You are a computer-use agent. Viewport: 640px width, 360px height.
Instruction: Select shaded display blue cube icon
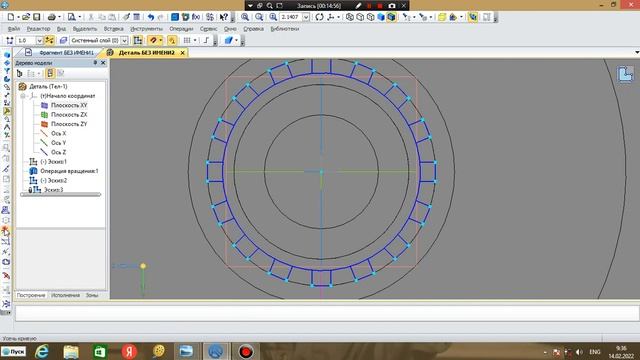pyautogui.click(x=381, y=17)
